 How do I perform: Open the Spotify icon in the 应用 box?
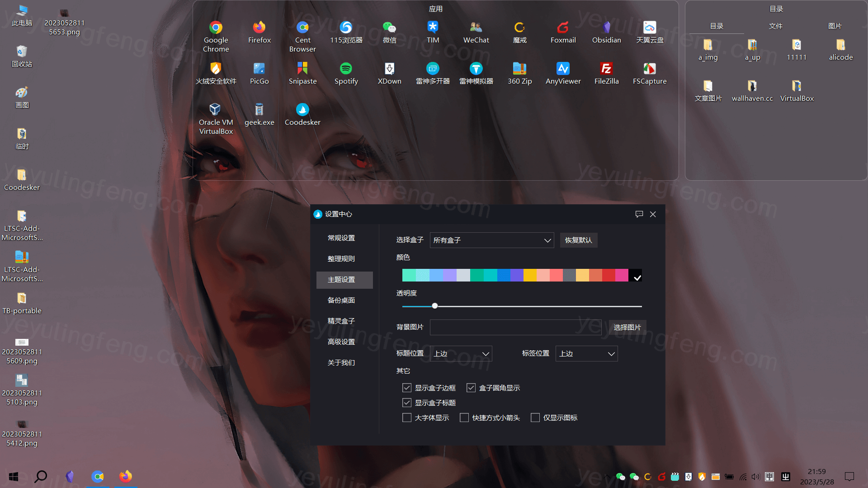346,69
